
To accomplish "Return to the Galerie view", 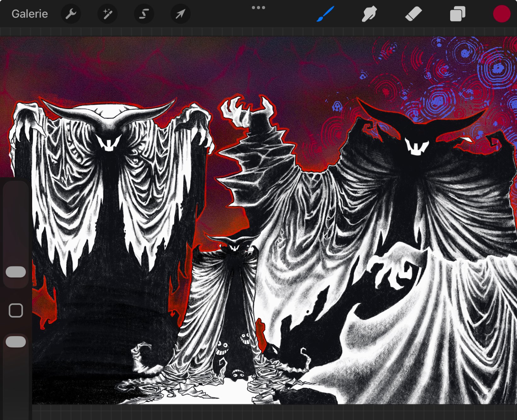I will click(x=30, y=14).
